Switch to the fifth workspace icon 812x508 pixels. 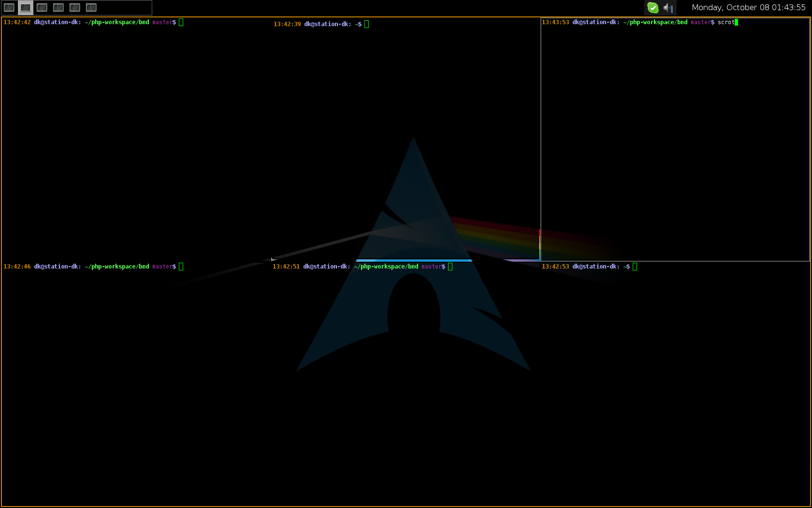click(x=75, y=7)
